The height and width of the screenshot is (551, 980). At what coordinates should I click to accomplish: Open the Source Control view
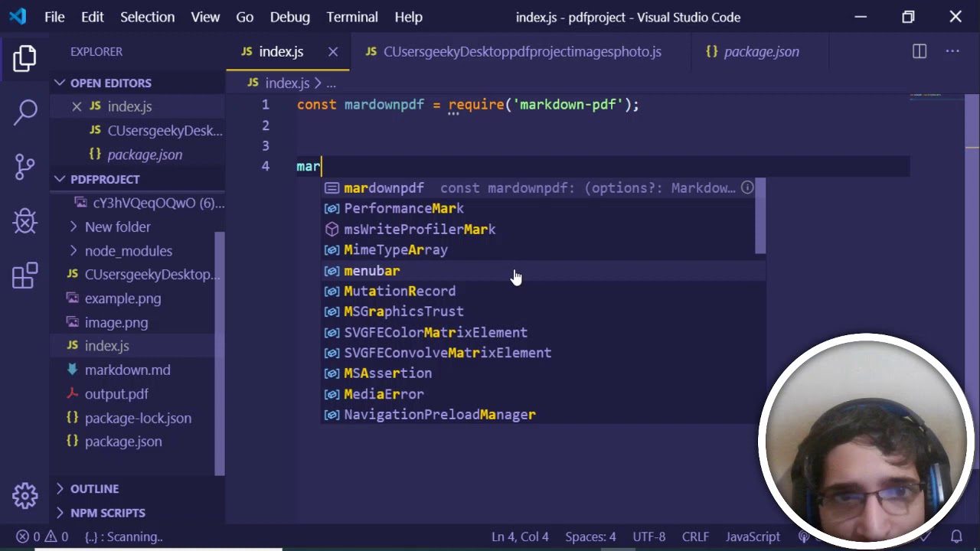pyautogui.click(x=24, y=166)
